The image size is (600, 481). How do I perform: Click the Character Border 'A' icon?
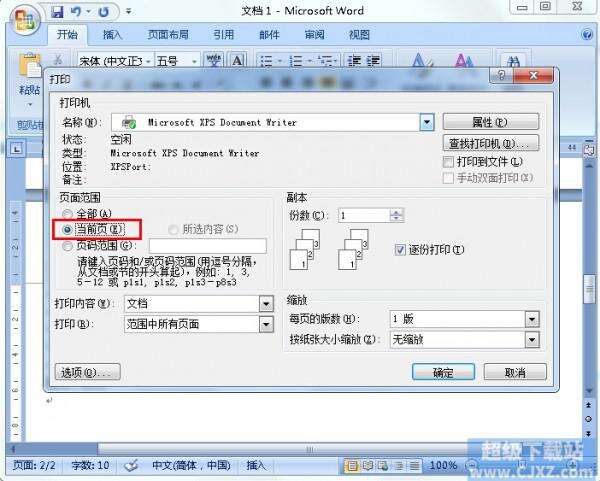pos(237,60)
